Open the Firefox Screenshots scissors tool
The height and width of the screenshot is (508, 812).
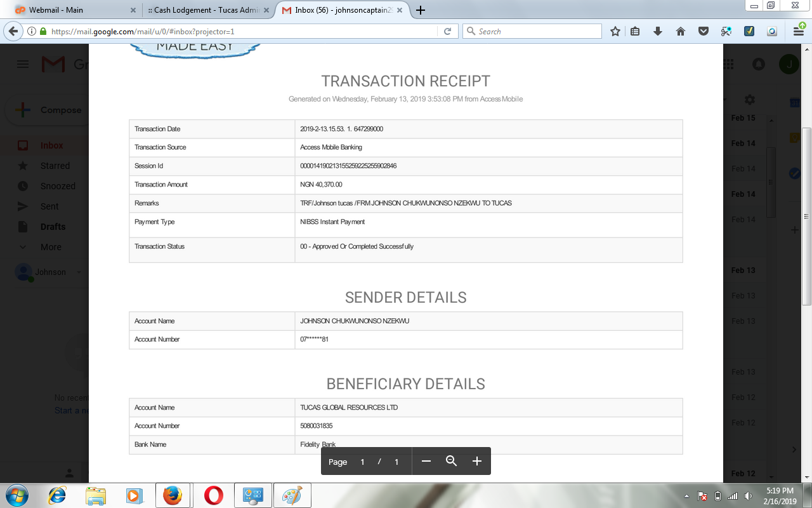(726, 31)
